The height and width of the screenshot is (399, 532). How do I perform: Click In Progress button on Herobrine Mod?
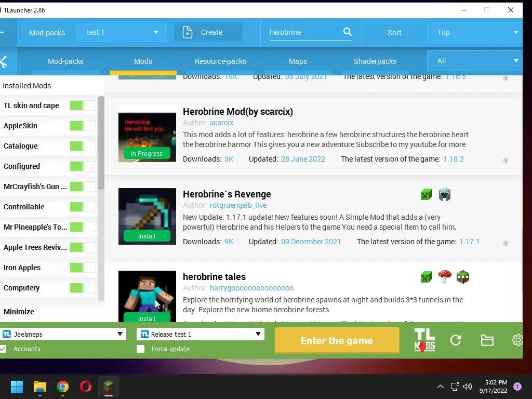(x=147, y=153)
